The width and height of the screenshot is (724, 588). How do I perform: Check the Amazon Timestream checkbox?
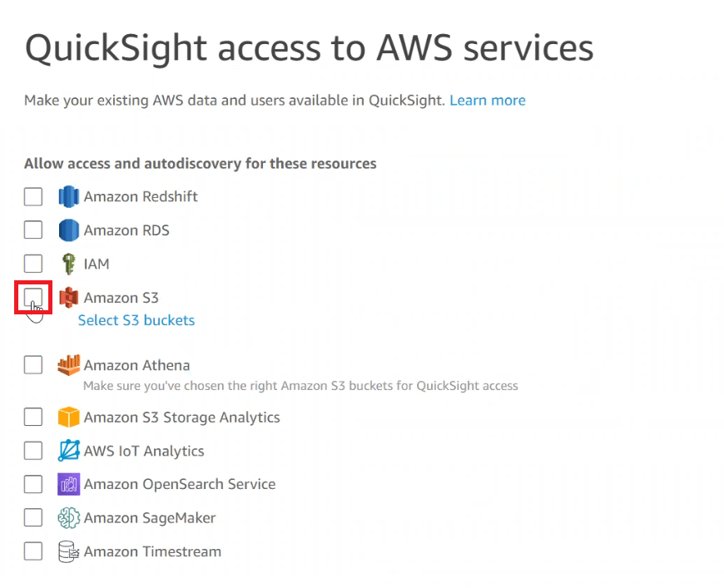(x=32, y=551)
